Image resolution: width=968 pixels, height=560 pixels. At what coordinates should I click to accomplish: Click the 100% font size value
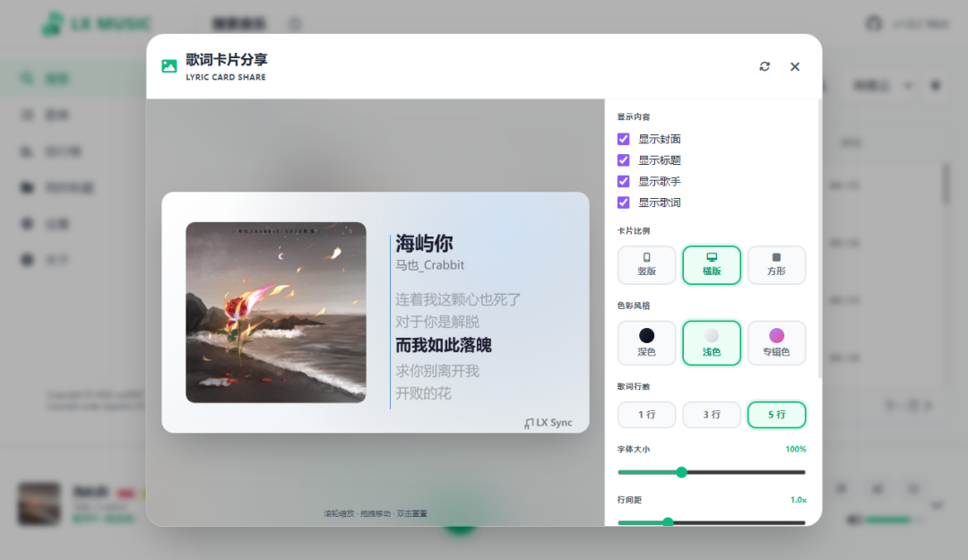(x=795, y=449)
